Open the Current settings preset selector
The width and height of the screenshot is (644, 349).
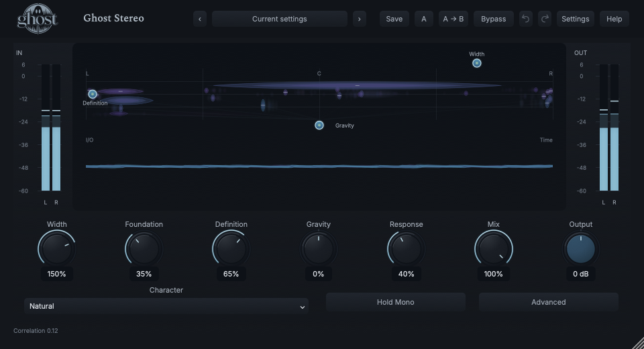[279, 19]
